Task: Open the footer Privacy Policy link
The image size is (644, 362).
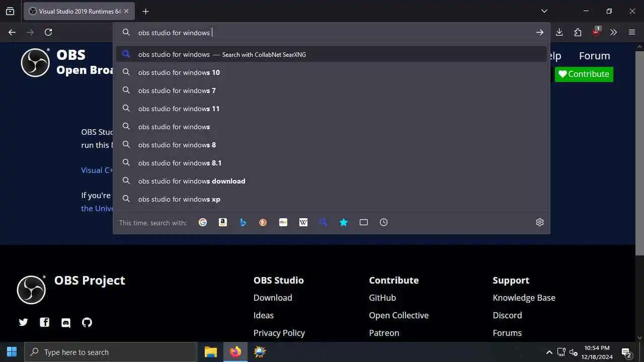Action: (279, 333)
